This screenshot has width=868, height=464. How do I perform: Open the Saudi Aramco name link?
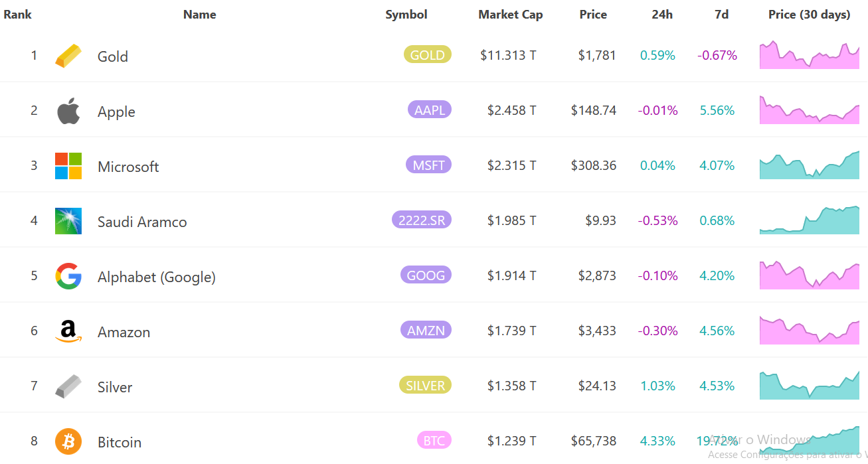coord(142,222)
